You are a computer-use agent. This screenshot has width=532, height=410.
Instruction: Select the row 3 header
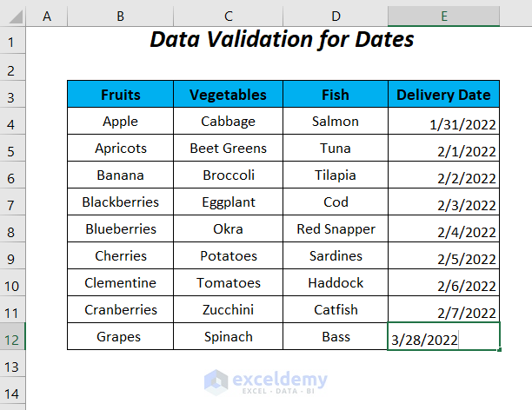[x=12, y=95]
